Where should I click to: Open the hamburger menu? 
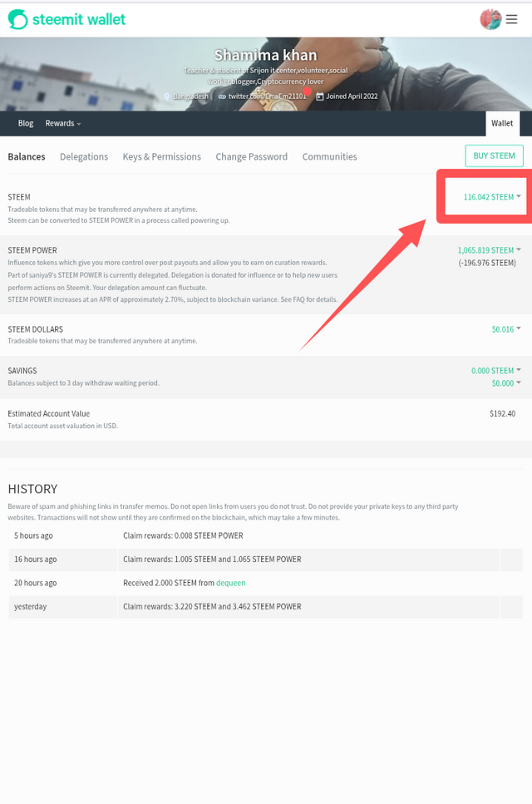click(511, 19)
